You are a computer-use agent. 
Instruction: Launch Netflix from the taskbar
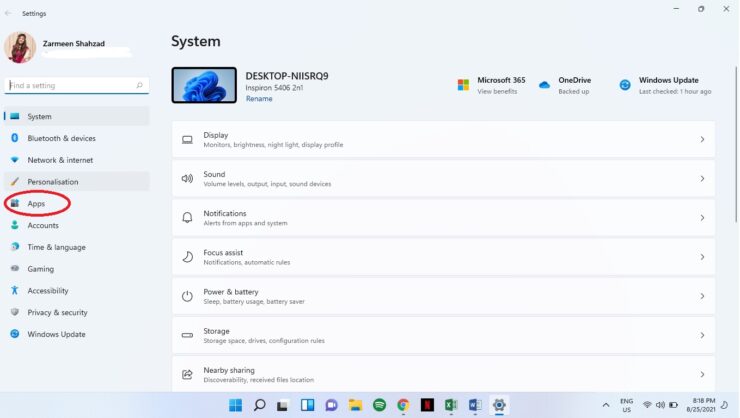[x=427, y=405]
